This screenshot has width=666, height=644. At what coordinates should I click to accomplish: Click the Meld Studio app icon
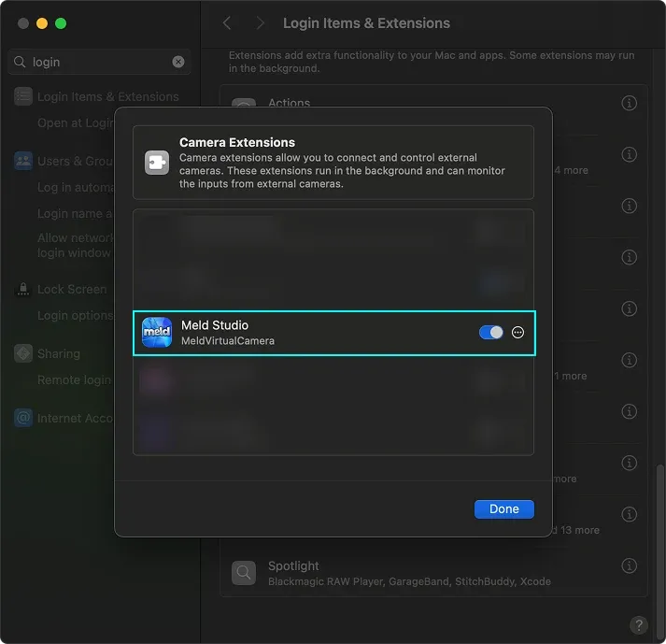pos(157,333)
